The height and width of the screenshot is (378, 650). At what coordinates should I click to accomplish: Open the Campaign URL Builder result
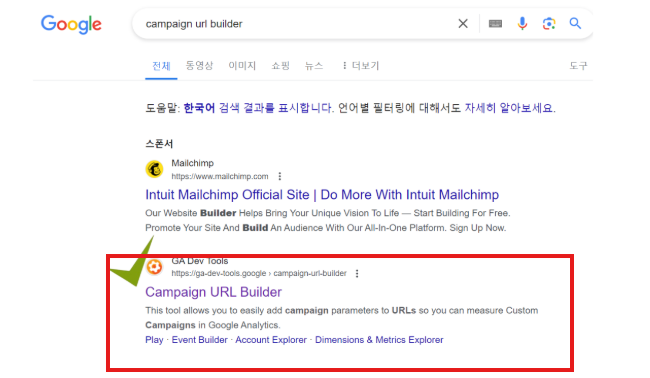pos(213,292)
